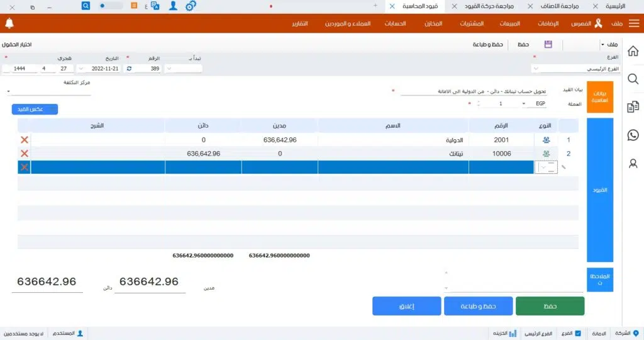
Task: Select the قيود المحاسبية tab
Action: coord(419,6)
